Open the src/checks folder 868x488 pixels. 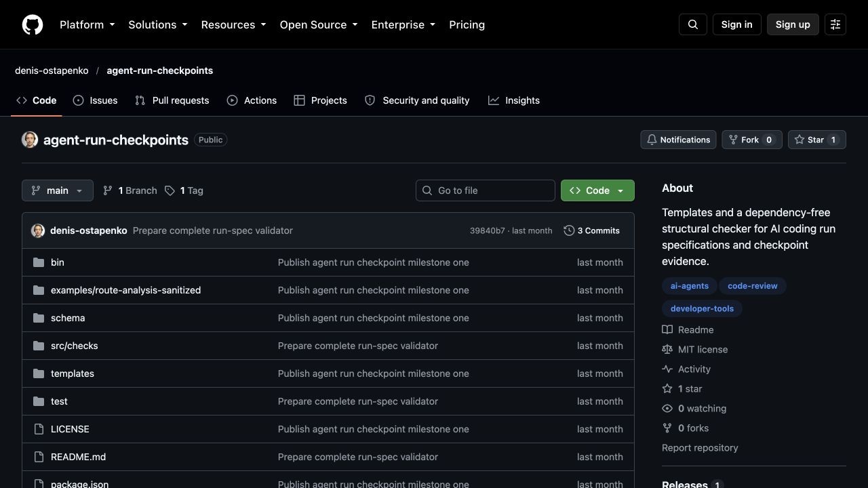point(75,346)
